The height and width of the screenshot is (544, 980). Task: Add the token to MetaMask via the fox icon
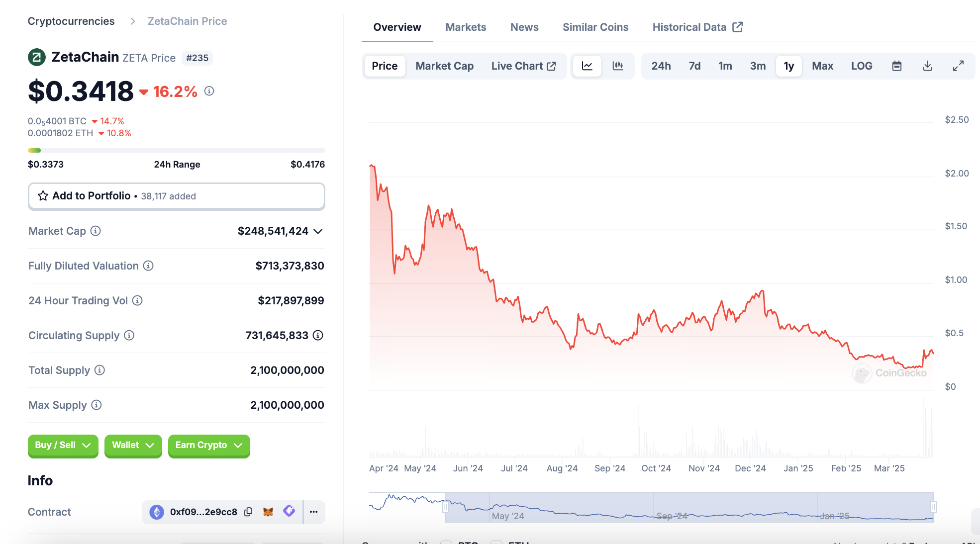[268, 512]
